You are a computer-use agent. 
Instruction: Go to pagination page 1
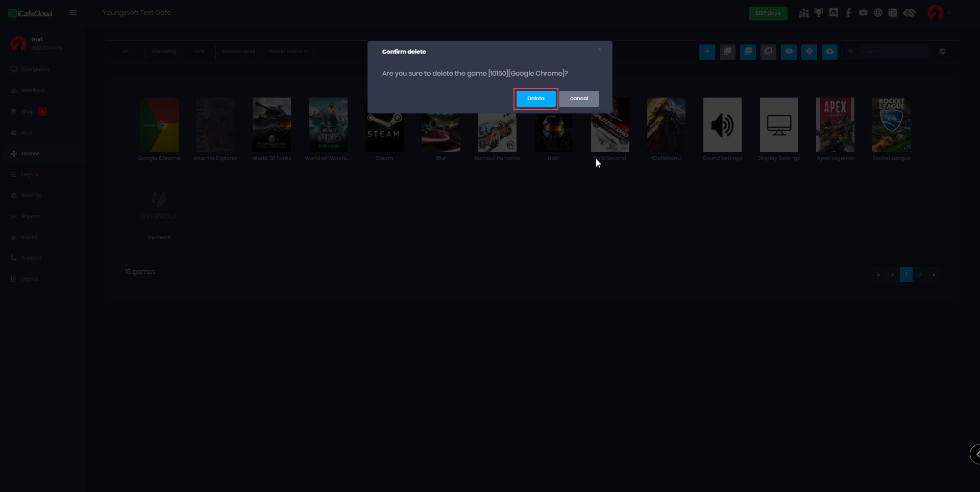(906, 275)
